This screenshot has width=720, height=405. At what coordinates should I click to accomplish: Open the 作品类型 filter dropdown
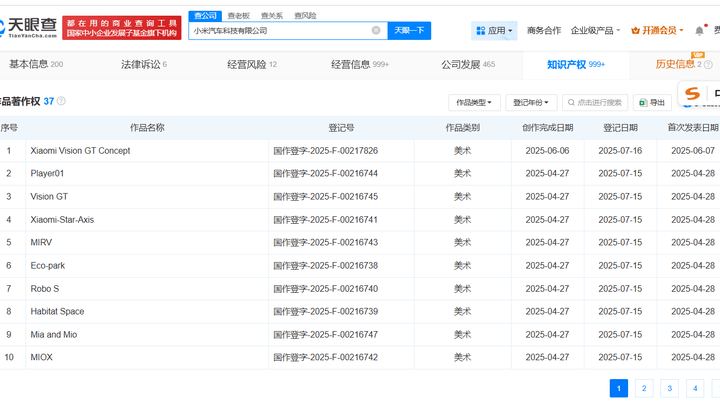(474, 102)
